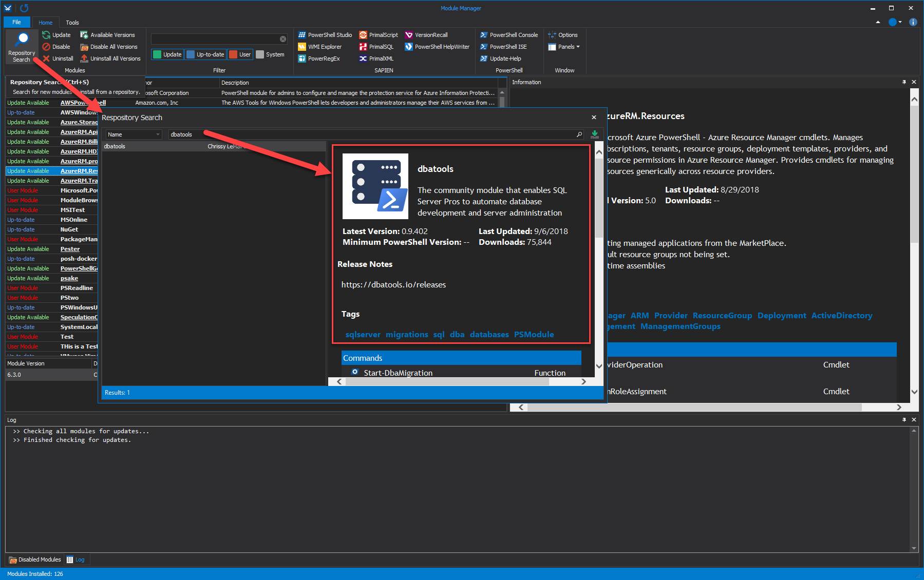This screenshot has height=580, width=924.
Task: Close the Log panel
Action: (x=914, y=420)
